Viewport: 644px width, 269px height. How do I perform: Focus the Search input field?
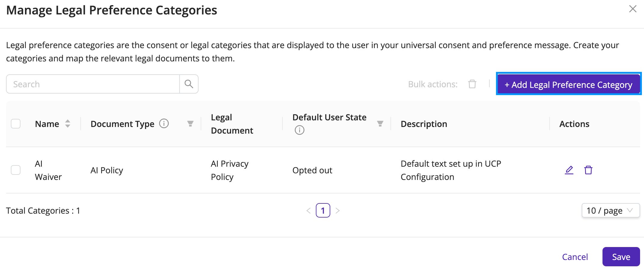point(93,84)
